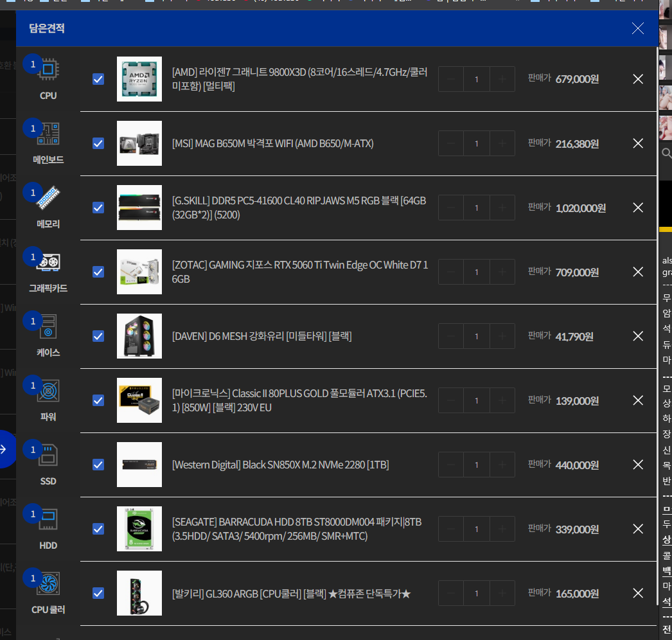Open the 발키리 GL360 ARGB product link
The width and height of the screenshot is (672, 640).
pyautogui.click(x=290, y=594)
